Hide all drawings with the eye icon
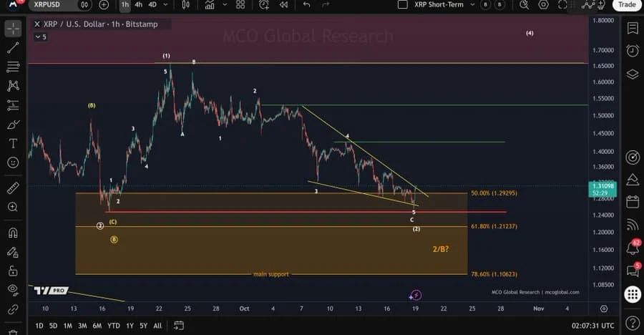Viewport: 644px width, 335px height. [x=13, y=290]
